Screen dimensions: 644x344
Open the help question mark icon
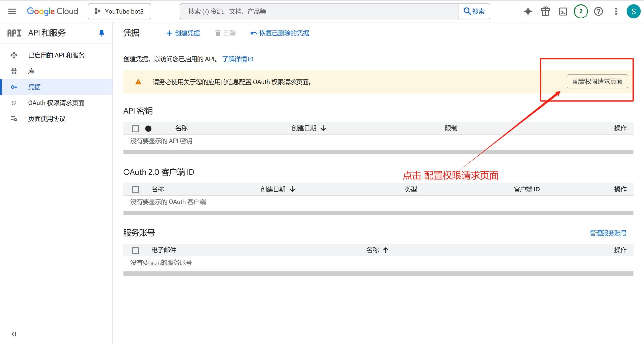pos(598,11)
